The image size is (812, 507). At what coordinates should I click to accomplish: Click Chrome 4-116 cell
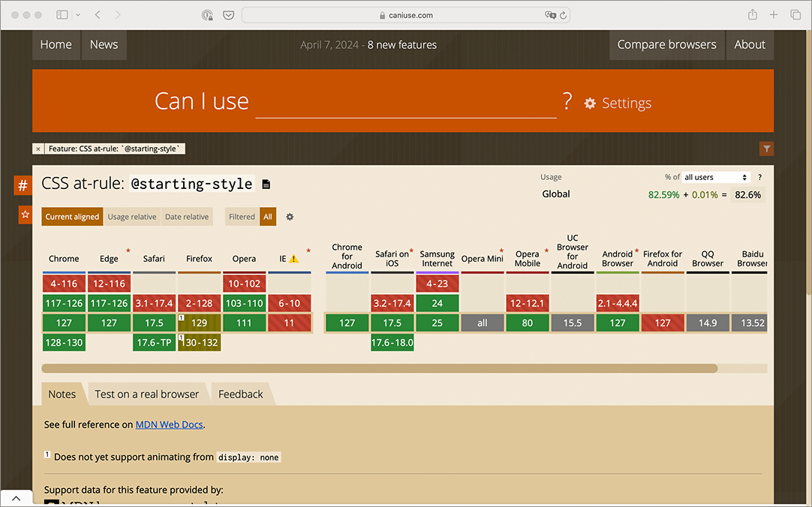click(x=65, y=283)
